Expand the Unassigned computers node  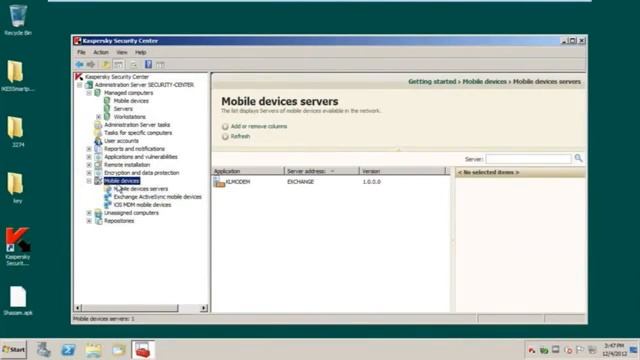pos(89,213)
